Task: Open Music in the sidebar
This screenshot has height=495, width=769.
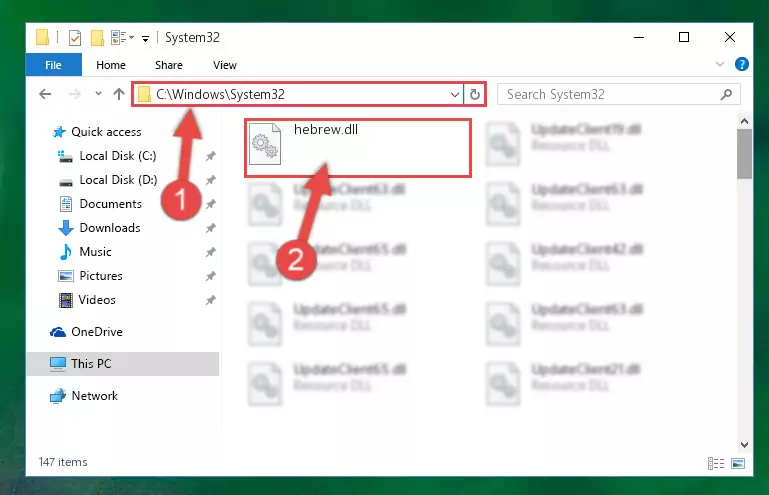Action: tap(95, 252)
